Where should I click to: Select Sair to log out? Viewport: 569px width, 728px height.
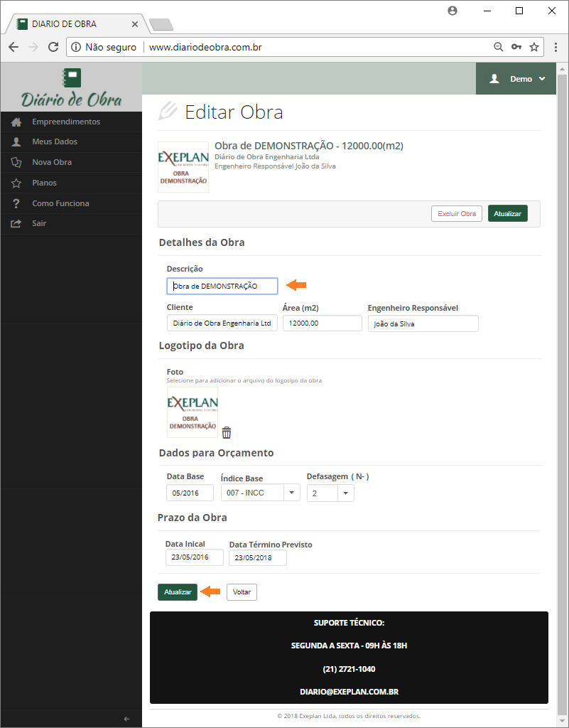72,224
